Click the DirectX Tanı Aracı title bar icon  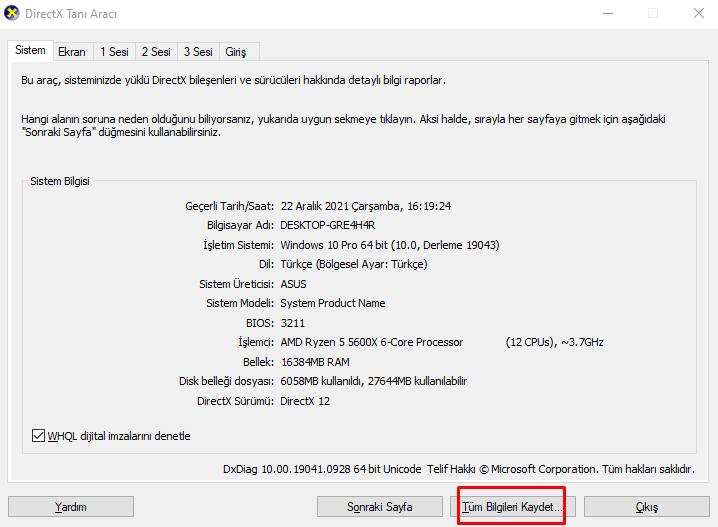(11, 13)
